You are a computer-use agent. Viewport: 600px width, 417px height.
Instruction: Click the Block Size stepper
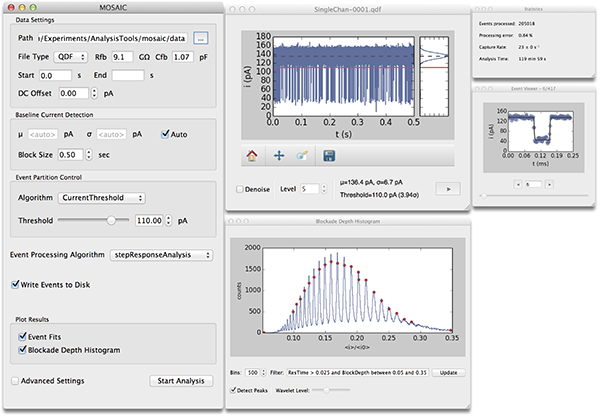coord(91,155)
